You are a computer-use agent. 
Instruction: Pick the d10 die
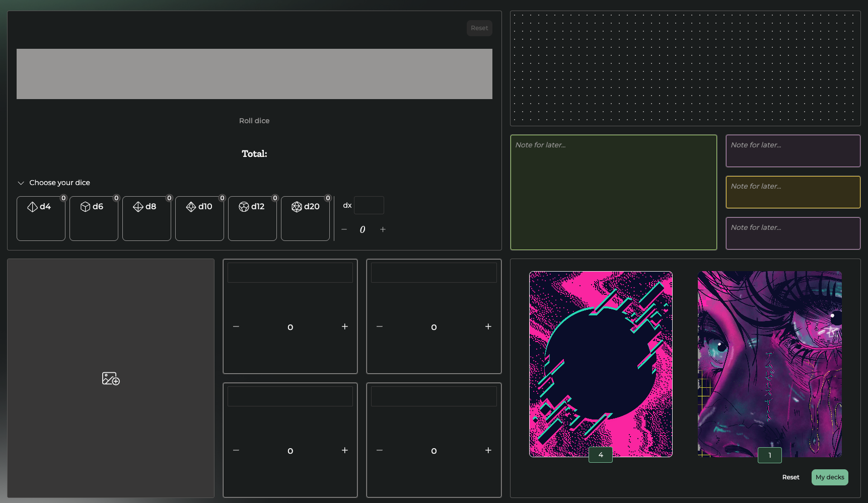pyautogui.click(x=199, y=218)
